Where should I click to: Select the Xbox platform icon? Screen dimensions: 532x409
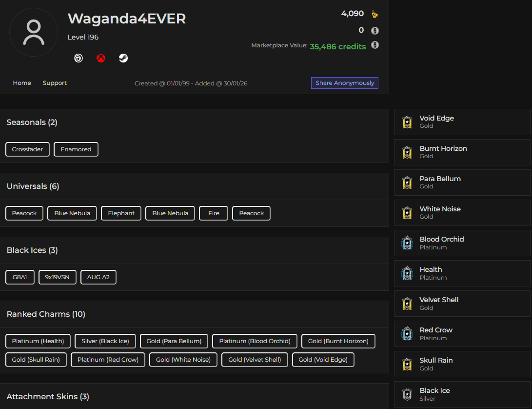pyautogui.click(x=100, y=58)
